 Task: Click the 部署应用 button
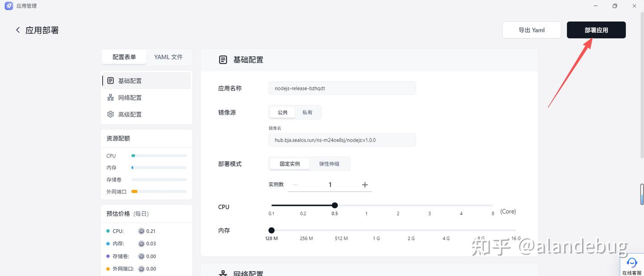596,29
